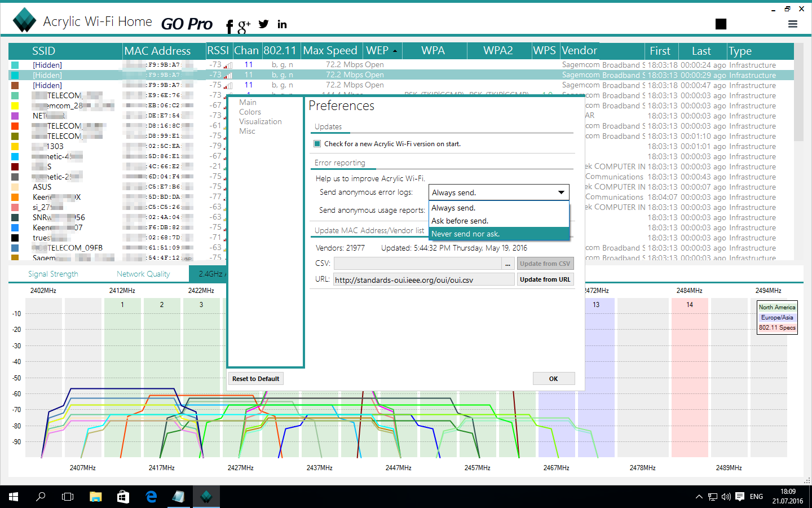The height and width of the screenshot is (508, 812).
Task: Click the Twitter bird icon
Action: click(263, 24)
